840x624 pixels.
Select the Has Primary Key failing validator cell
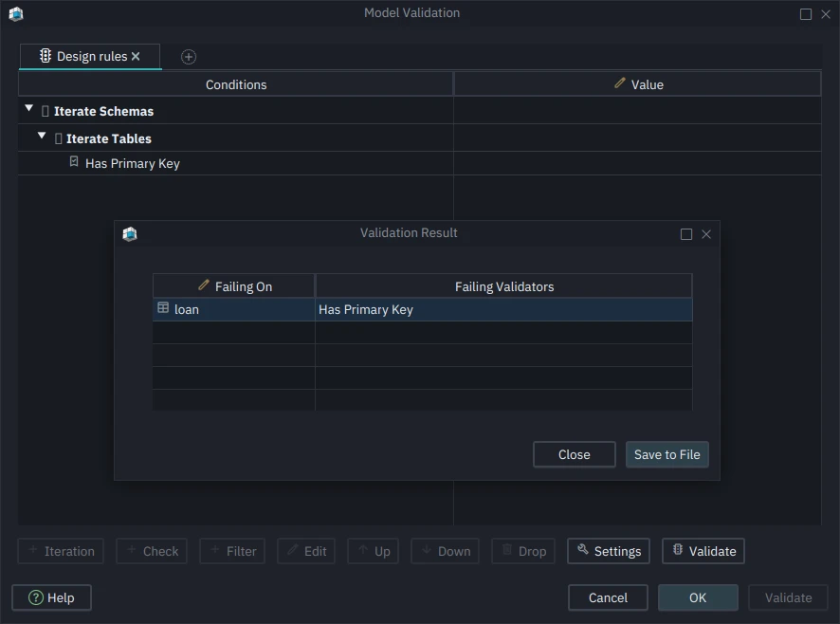(503, 309)
